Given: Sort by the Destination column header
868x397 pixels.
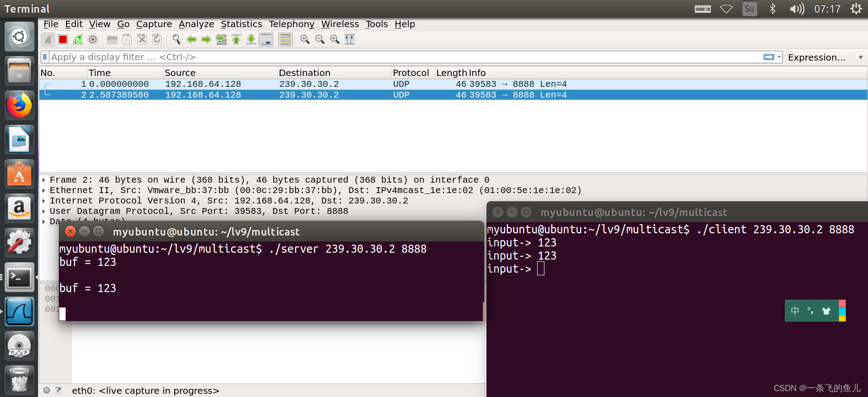Looking at the screenshot, I should pos(334,73).
